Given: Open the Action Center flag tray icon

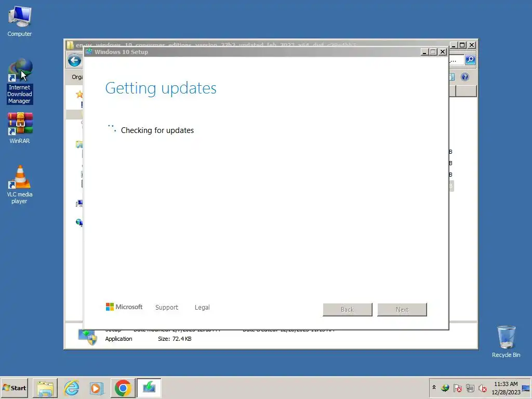Looking at the screenshot, I should [x=457, y=388].
